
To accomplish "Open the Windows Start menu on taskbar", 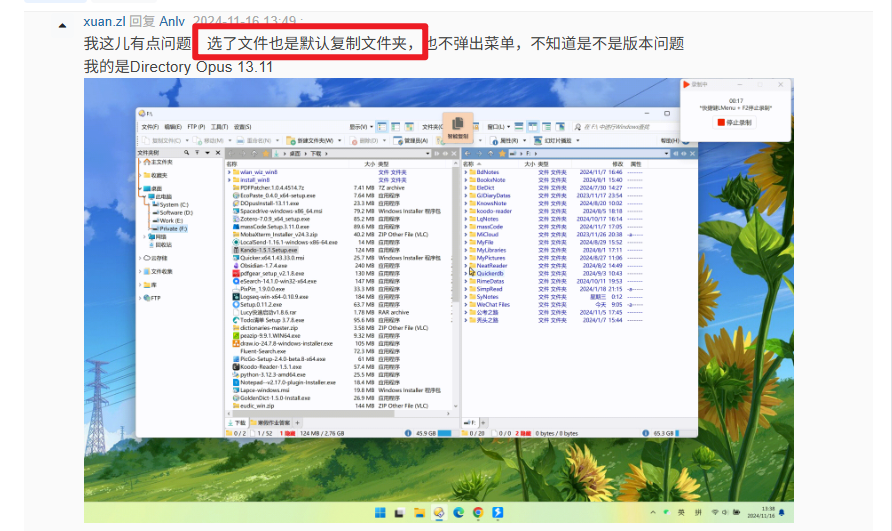I will (380, 513).
